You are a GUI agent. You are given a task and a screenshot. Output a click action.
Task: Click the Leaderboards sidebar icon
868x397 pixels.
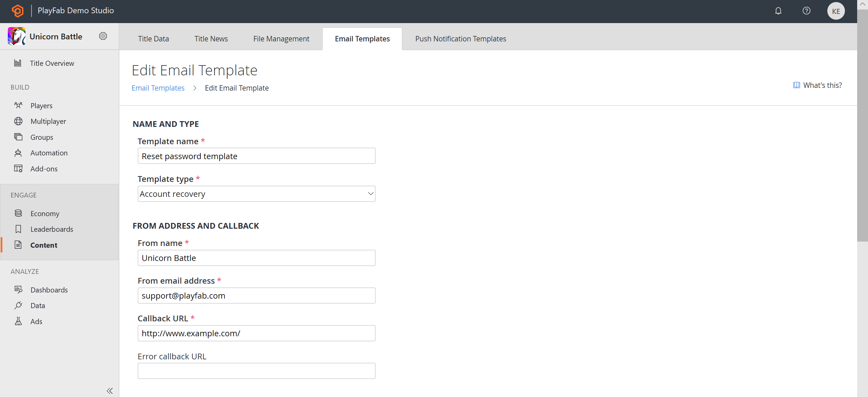18,229
